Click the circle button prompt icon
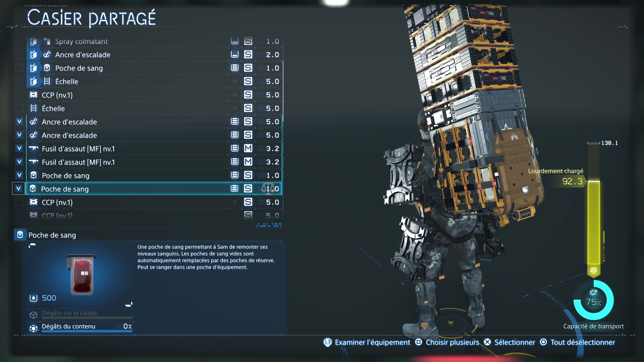The height and width of the screenshot is (362, 644). pos(543,342)
